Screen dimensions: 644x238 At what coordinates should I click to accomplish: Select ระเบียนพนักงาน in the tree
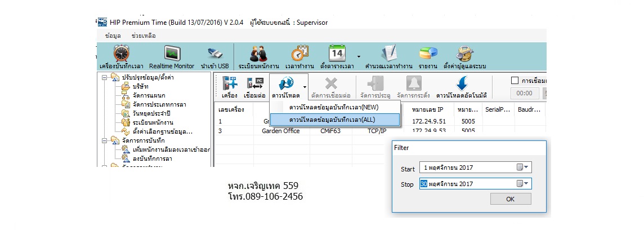(153, 122)
